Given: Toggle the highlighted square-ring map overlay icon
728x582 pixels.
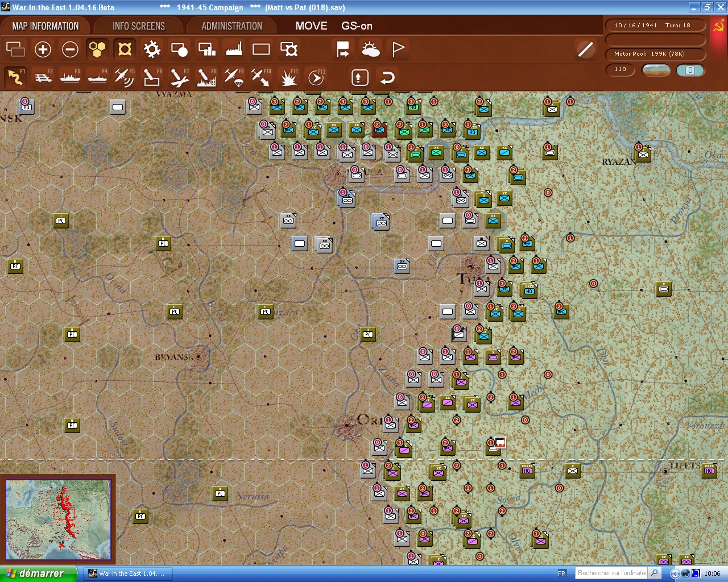Looking at the screenshot, I should pyautogui.click(x=125, y=49).
